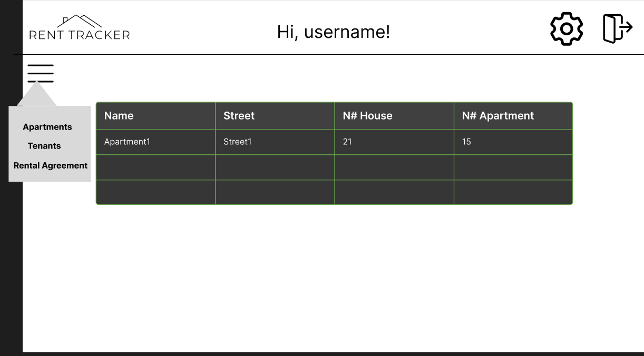Viewport: 644px width, 356px height.
Task: Open Rental Agreement menu entry
Action: 50,165
